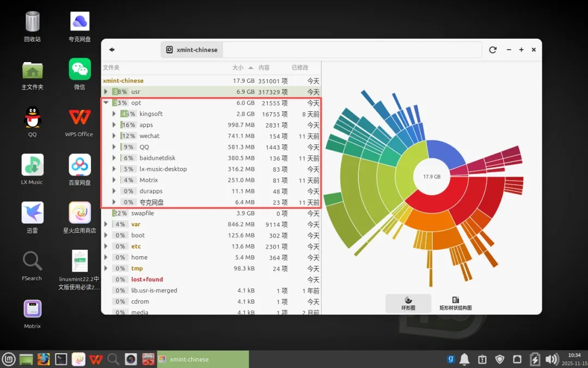Open the linuxmint22.2 document on the desktop
Image resolution: width=588 pixels, height=368 pixels.
pyautogui.click(x=79, y=270)
